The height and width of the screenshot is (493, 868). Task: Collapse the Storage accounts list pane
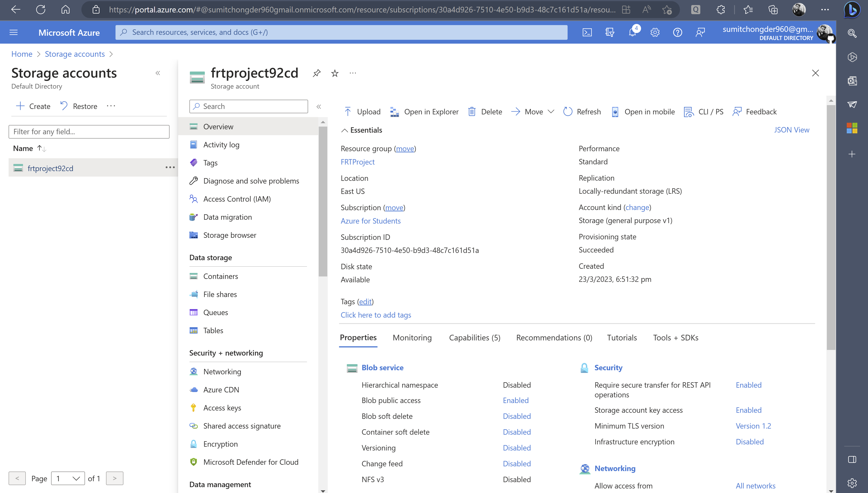158,73
